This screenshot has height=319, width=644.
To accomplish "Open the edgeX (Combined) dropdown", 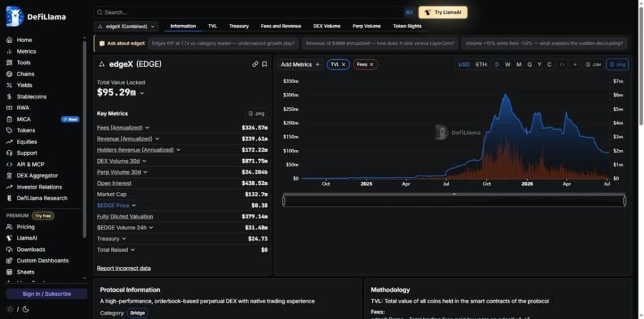I will [126, 26].
